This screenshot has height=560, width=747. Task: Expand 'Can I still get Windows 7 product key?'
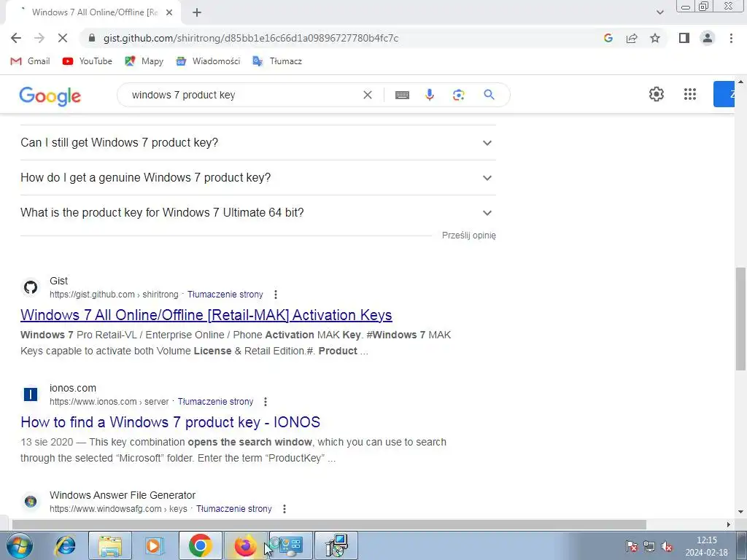(258, 142)
